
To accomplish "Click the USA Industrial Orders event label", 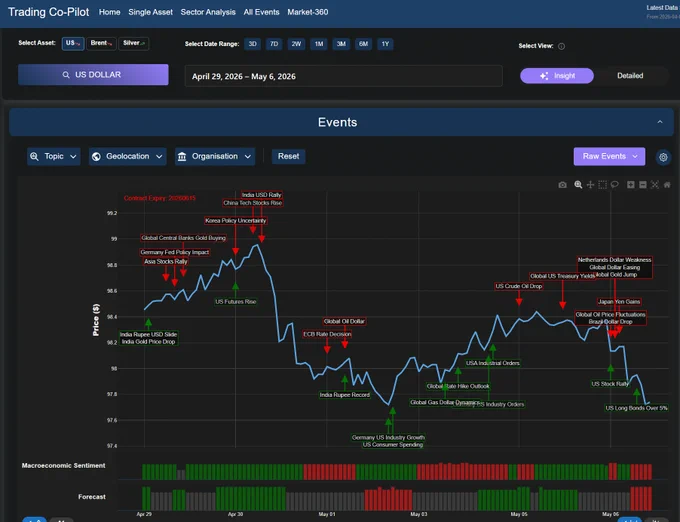I will point(493,363).
